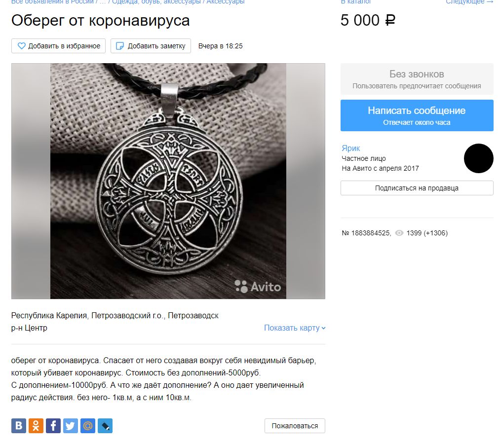The width and height of the screenshot is (499, 448).
Task: Click the note icon beside Добавить заметку
Action: [119, 46]
